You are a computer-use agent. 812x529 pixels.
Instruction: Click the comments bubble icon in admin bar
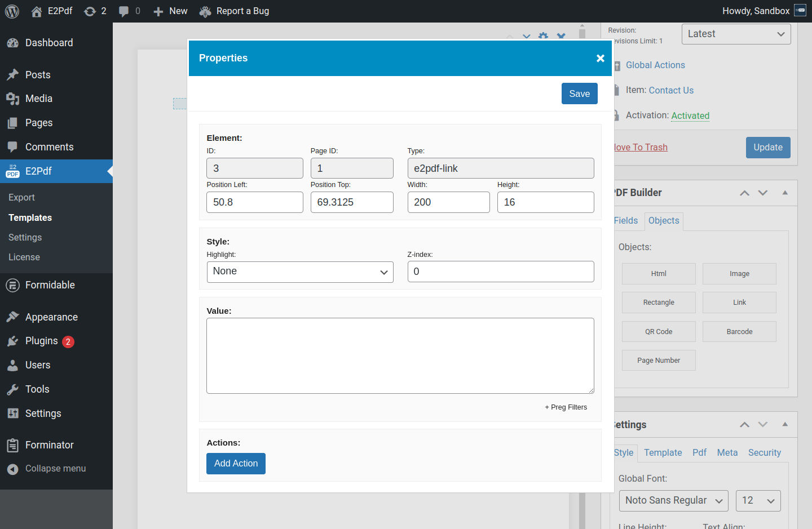click(123, 11)
